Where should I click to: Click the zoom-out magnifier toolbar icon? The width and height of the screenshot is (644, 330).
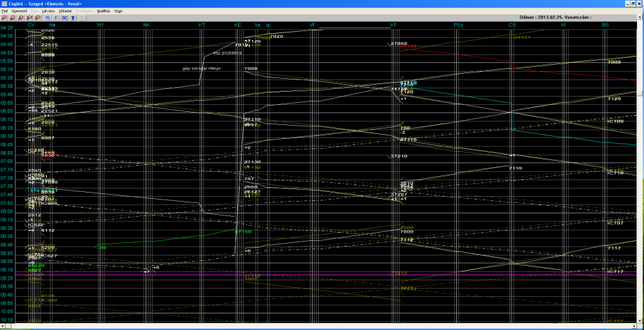[x=38, y=18]
